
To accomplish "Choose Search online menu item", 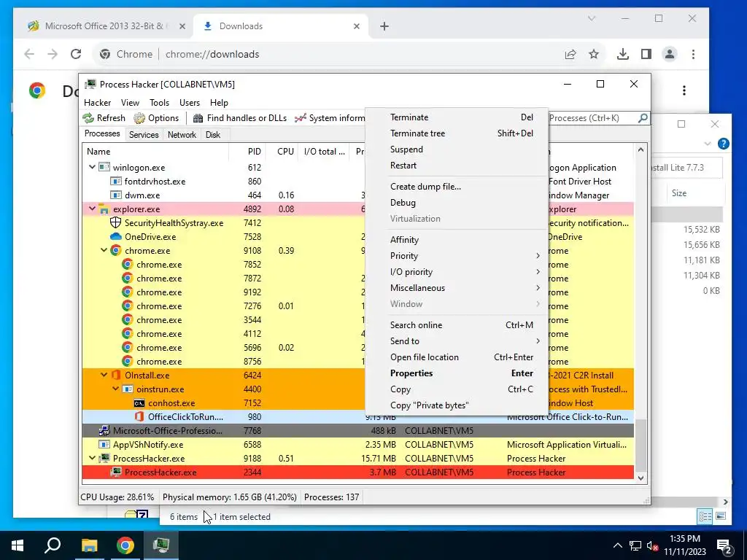I will click(x=457, y=324).
